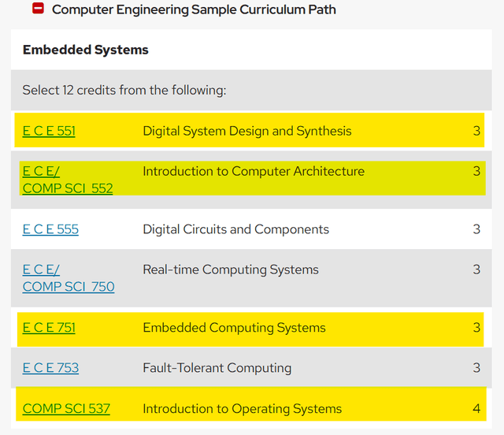The image size is (504, 435).
Task: Open the E C E 753 course link
Action: 50,367
